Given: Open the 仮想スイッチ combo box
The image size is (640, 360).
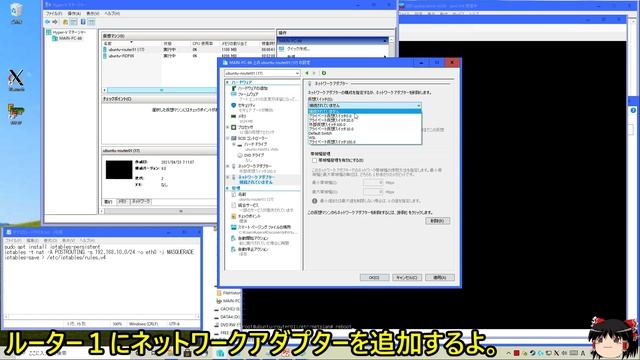Looking at the screenshot, I should pyautogui.click(x=364, y=105).
